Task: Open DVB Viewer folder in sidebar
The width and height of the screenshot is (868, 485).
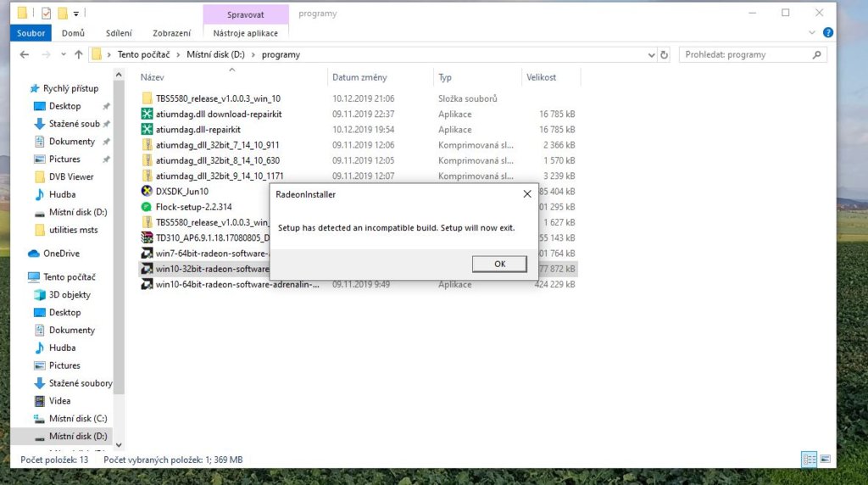Action: point(71,177)
